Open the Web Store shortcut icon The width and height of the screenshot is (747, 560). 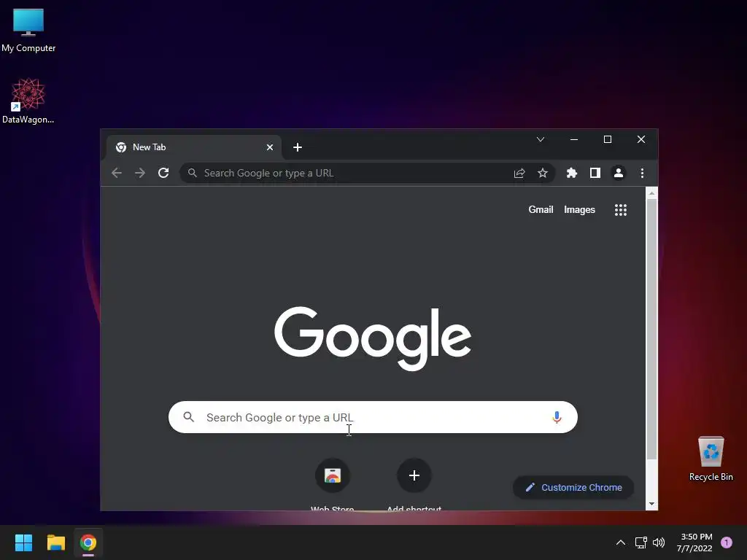[x=333, y=475]
